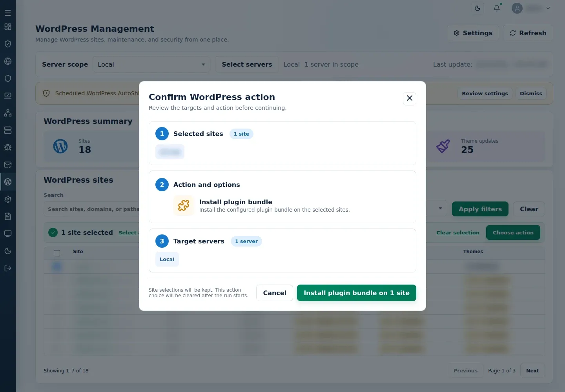The height and width of the screenshot is (392, 565).
Task: Click the Clear selection link
Action: point(458,232)
